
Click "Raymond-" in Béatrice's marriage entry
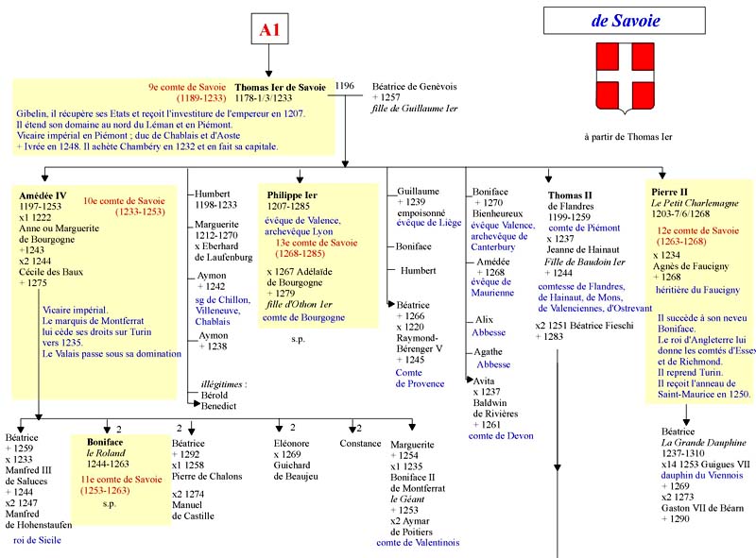[x=417, y=338]
